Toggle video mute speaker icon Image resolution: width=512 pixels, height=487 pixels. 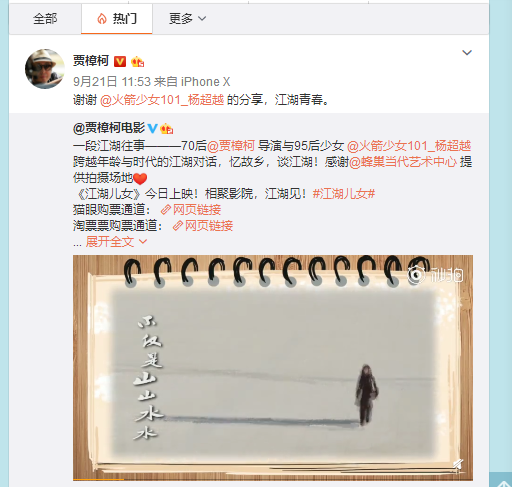tap(458, 464)
